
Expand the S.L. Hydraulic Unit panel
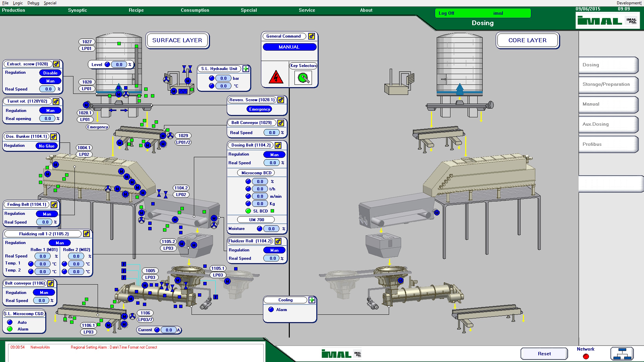click(246, 69)
